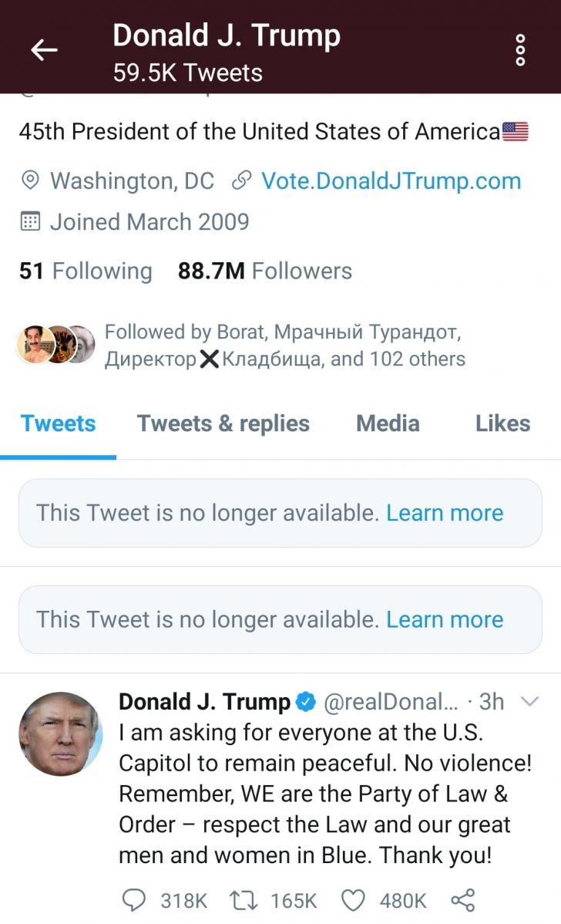Tap the back arrow in header
561x924 pixels.
click(x=44, y=50)
